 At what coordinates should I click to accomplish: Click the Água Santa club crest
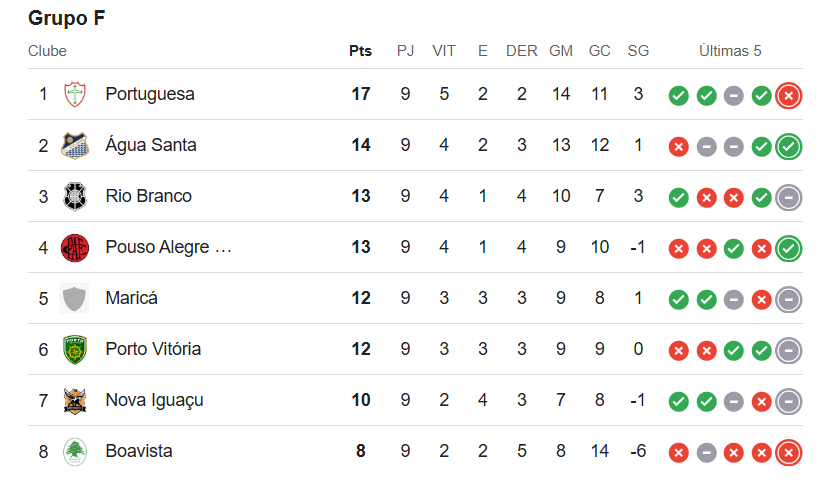[x=75, y=145]
